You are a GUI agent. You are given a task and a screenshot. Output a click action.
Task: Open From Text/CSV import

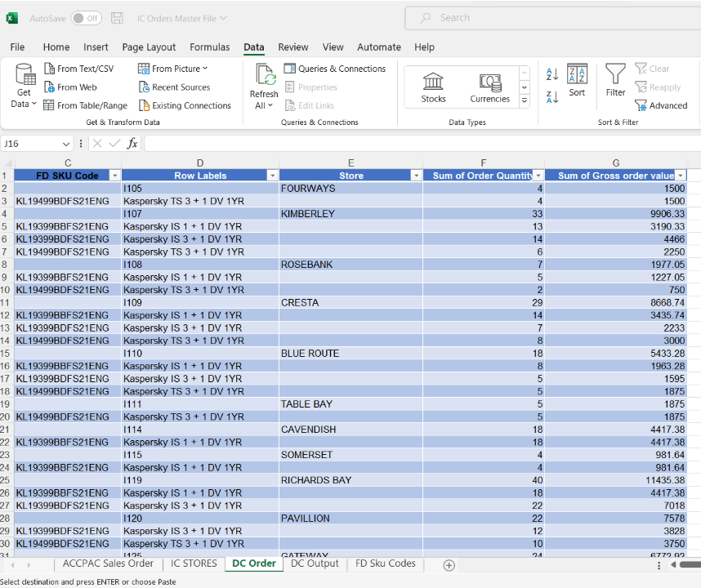(x=78, y=69)
